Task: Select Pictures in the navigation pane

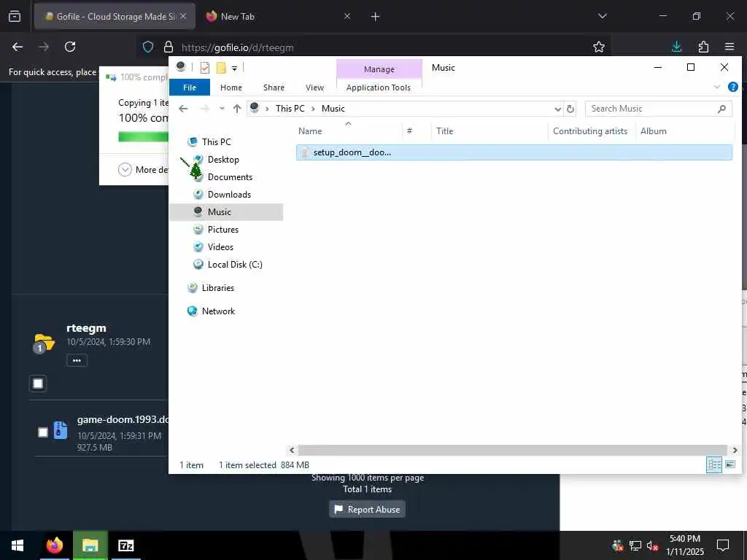Action: [223, 230]
